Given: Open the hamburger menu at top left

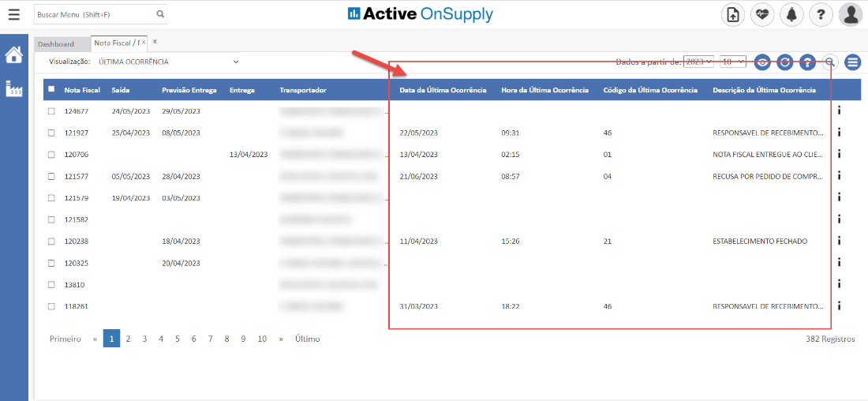Looking at the screenshot, I should click(13, 14).
